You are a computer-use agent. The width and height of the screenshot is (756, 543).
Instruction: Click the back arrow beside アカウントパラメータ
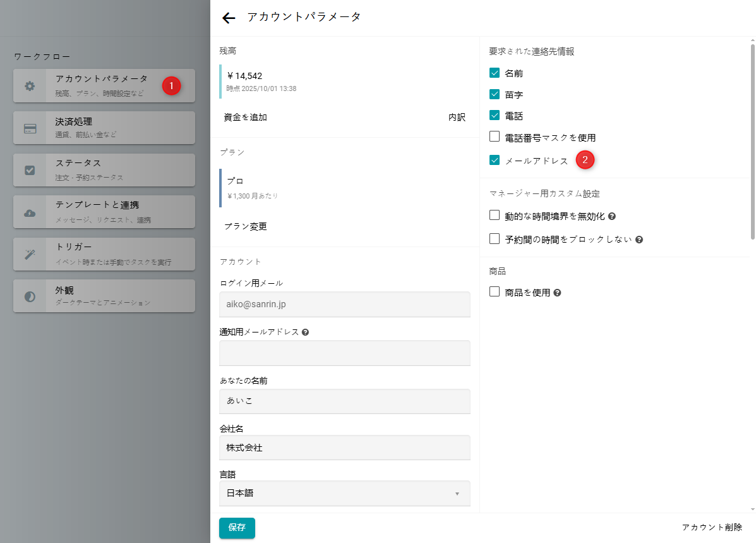(x=229, y=18)
